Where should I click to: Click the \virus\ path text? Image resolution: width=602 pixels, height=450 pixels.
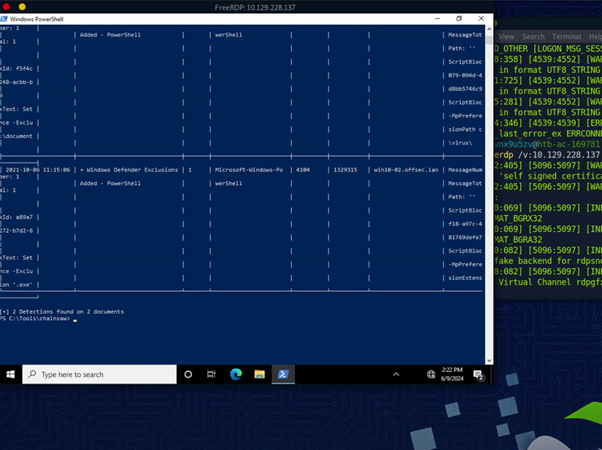coord(460,143)
